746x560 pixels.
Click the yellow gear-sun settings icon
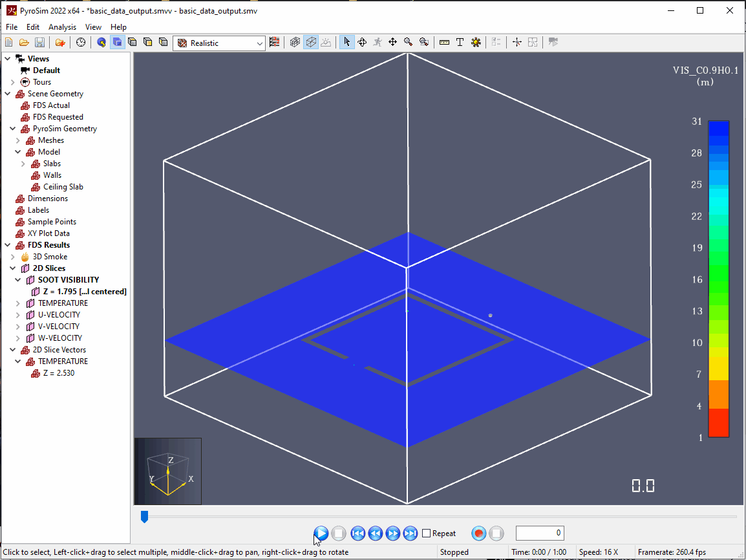pos(476,42)
